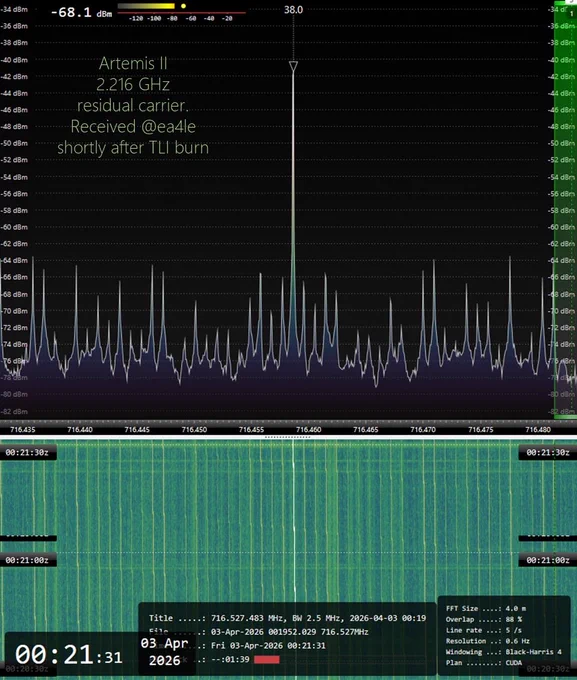This screenshot has height=680, width=577.
Task: Click the large 00:21:31 clock display
Action: point(69,654)
